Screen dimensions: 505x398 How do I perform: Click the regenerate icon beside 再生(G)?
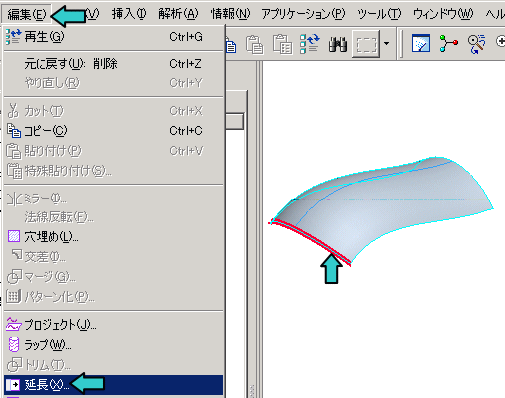pyautogui.click(x=14, y=37)
